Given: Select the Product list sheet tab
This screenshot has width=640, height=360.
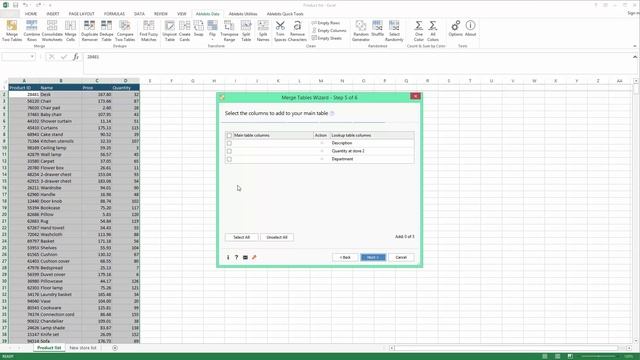Looking at the screenshot, I should (x=49, y=348).
